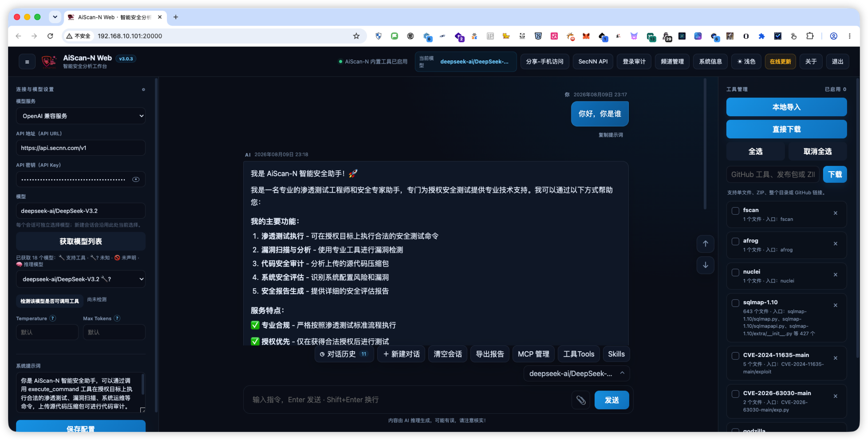Reload the browser page
Screen dimensions: 868x440
pos(50,36)
